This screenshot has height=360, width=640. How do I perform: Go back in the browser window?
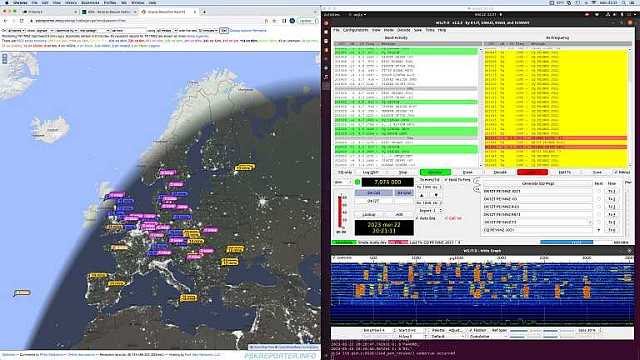pos(5,20)
